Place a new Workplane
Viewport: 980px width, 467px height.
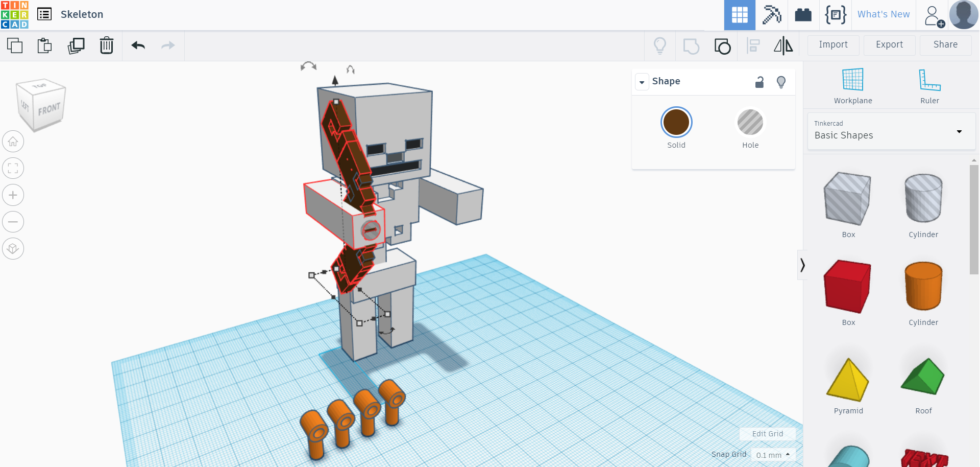[852, 84]
